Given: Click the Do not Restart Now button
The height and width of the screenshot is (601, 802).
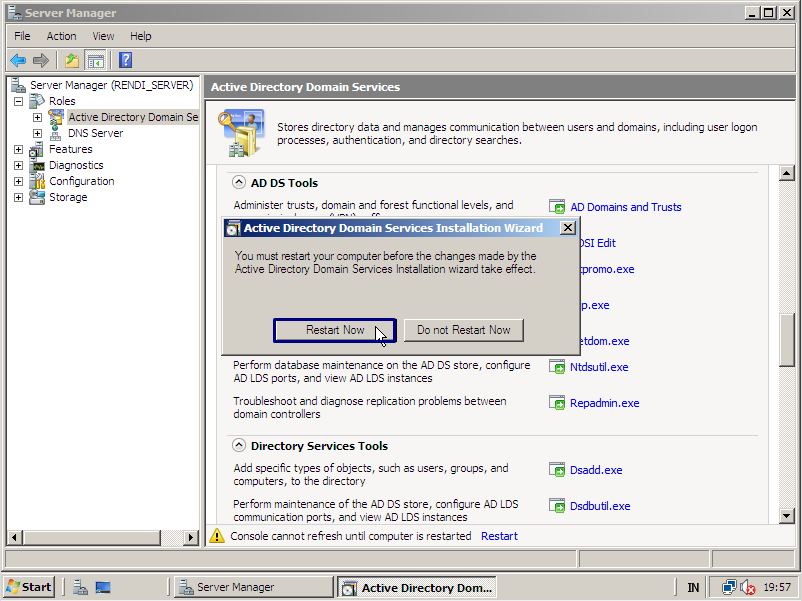Looking at the screenshot, I should click(463, 330).
